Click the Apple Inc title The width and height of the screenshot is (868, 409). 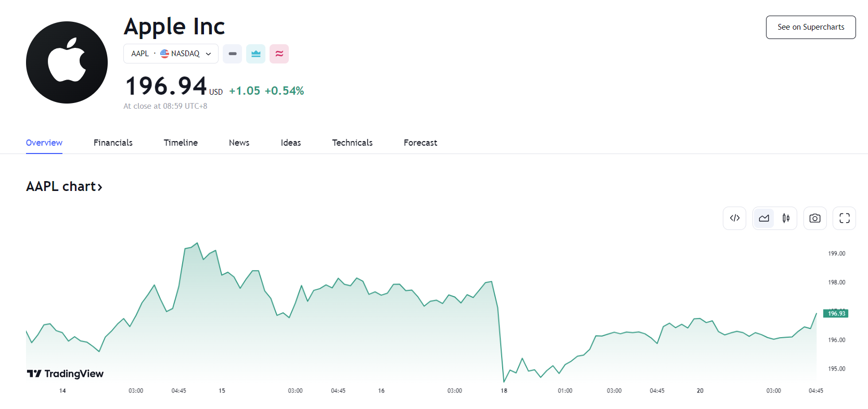[174, 27]
